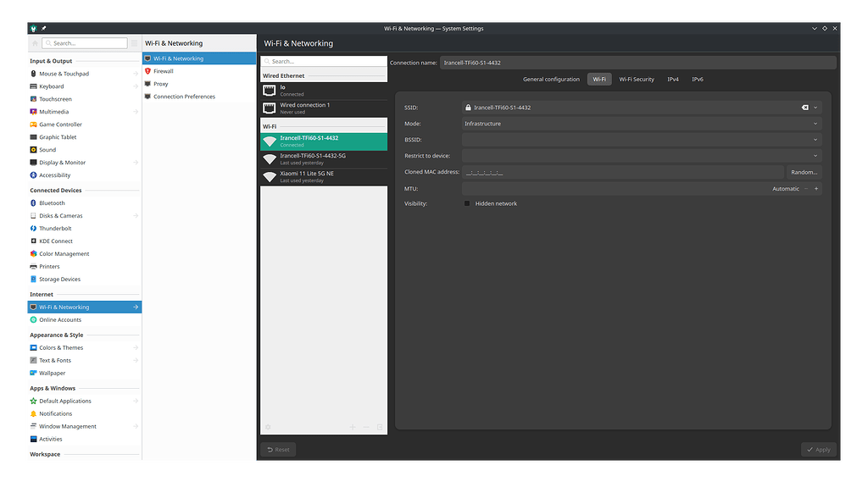Open Colors & Themes settings
The image size is (868, 493).
point(84,348)
